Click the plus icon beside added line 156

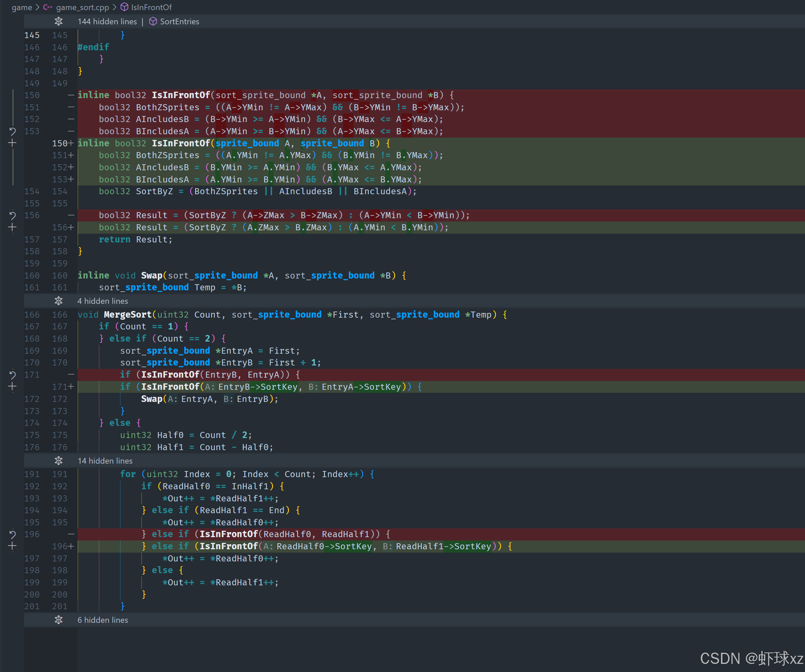pyautogui.click(x=12, y=227)
